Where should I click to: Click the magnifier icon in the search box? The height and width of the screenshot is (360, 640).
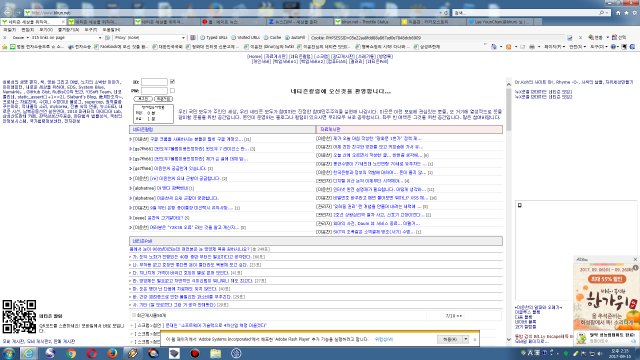(x=601, y=13)
